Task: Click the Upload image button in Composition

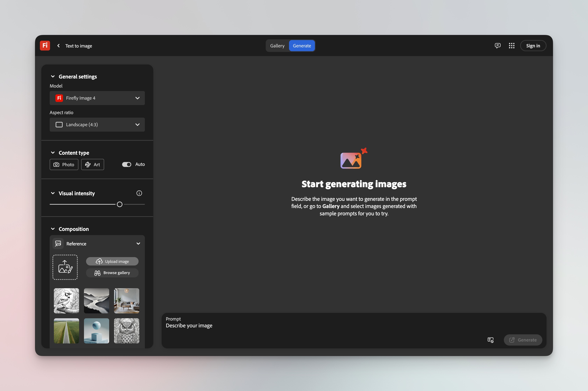Action: (112, 261)
